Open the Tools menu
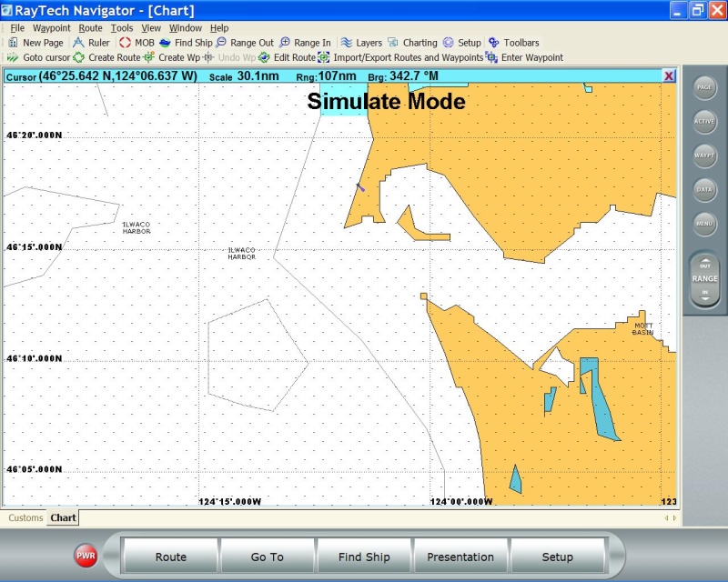728x582 pixels. click(122, 28)
